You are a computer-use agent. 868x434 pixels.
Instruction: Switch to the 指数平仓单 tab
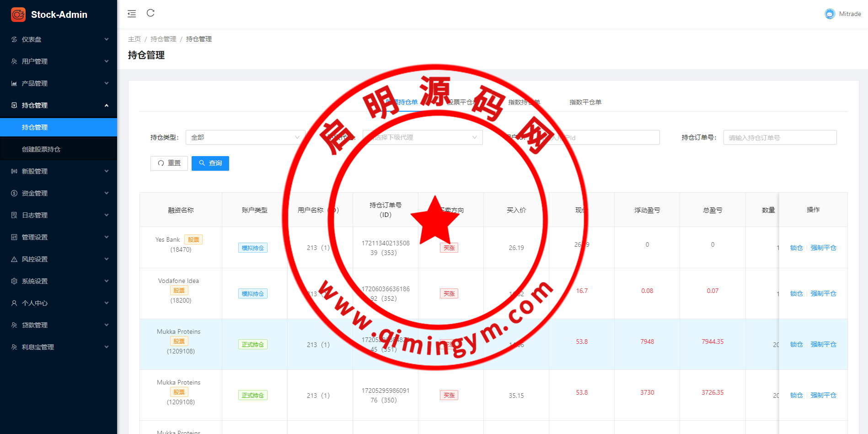[x=585, y=102]
